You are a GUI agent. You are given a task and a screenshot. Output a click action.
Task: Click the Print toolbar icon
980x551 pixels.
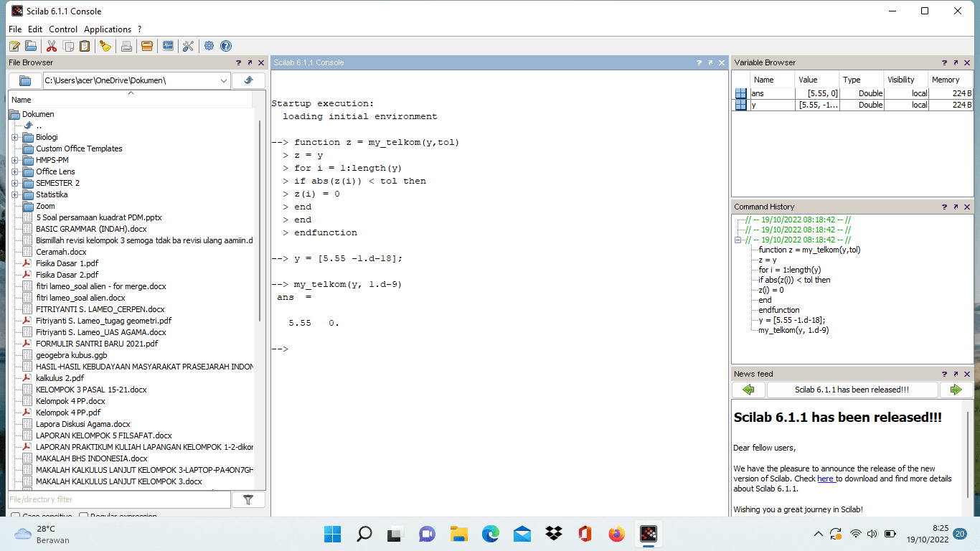[126, 46]
